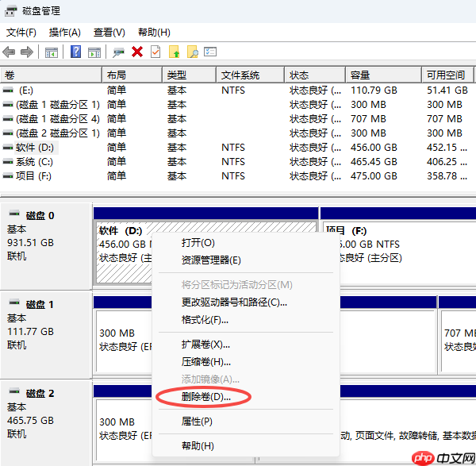Open the 帮助(H) menu in menu bar
Screen dimensions: 476x466
[154, 33]
